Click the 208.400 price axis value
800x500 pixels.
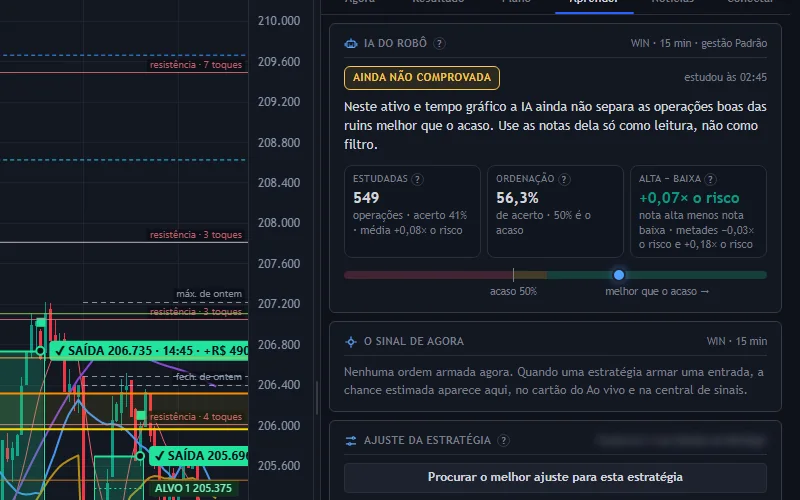point(279,183)
